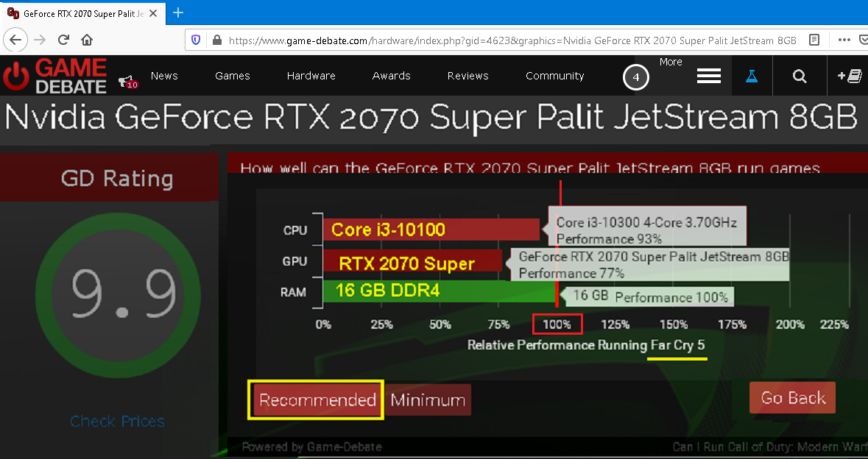
Task: Click the 9.9 GD Rating circle
Action: 118,296
